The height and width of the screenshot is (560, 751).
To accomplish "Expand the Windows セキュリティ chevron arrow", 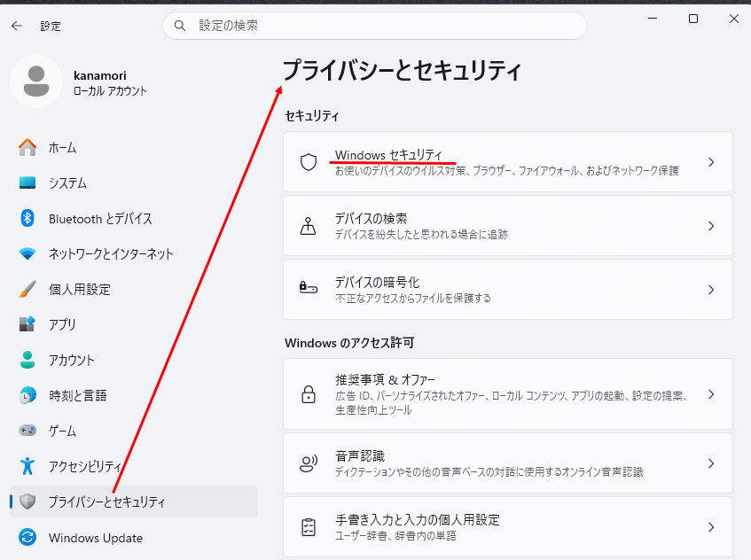I will [x=710, y=162].
